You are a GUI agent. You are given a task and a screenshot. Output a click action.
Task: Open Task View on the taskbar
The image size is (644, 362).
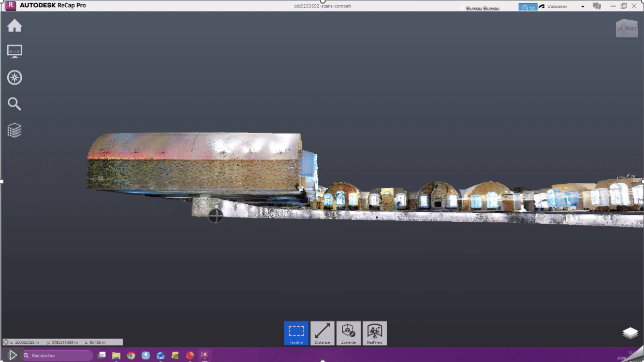pyautogui.click(x=102, y=355)
